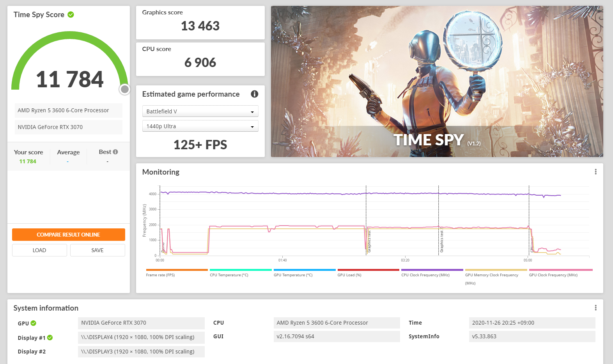Click the green Time Spy Score validation checkmark

71,14
